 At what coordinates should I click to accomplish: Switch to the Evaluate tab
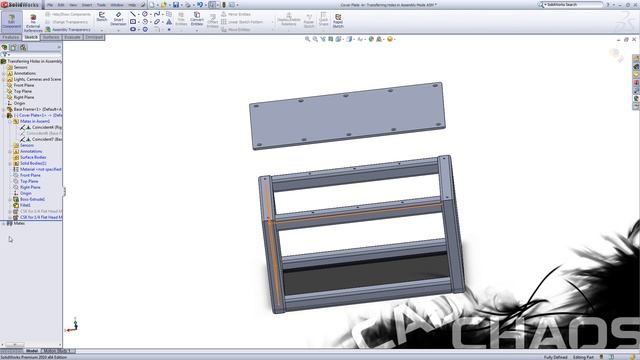point(72,37)
